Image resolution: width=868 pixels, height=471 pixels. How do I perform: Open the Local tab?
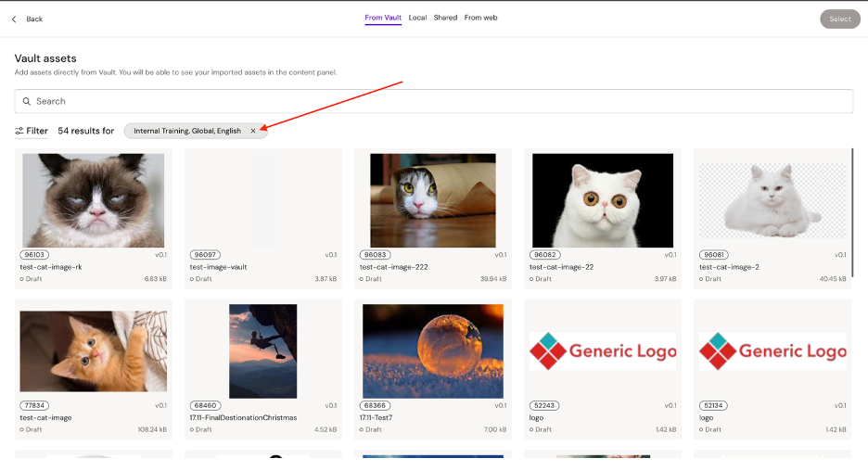[417, 18]
